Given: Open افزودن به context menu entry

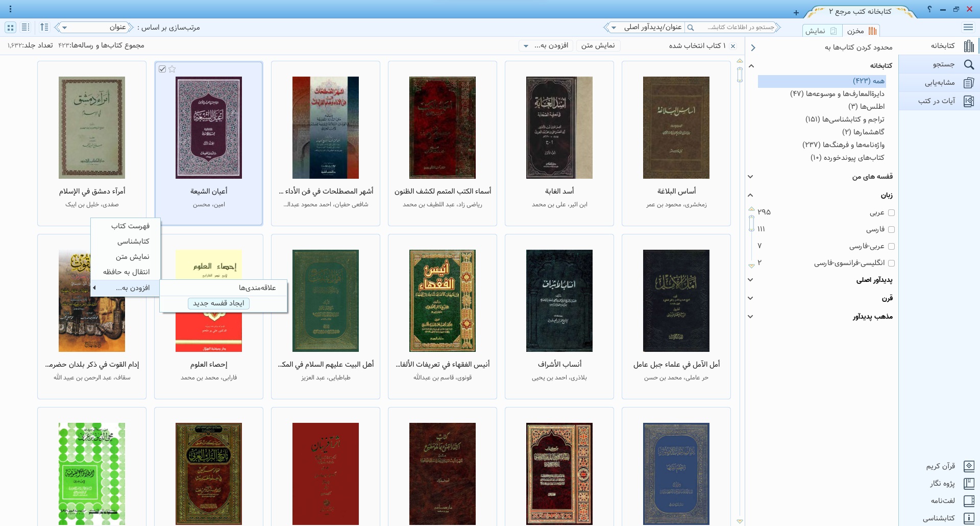Looking at the screenshot, I should pyautogui.click(x=126, y=288).
